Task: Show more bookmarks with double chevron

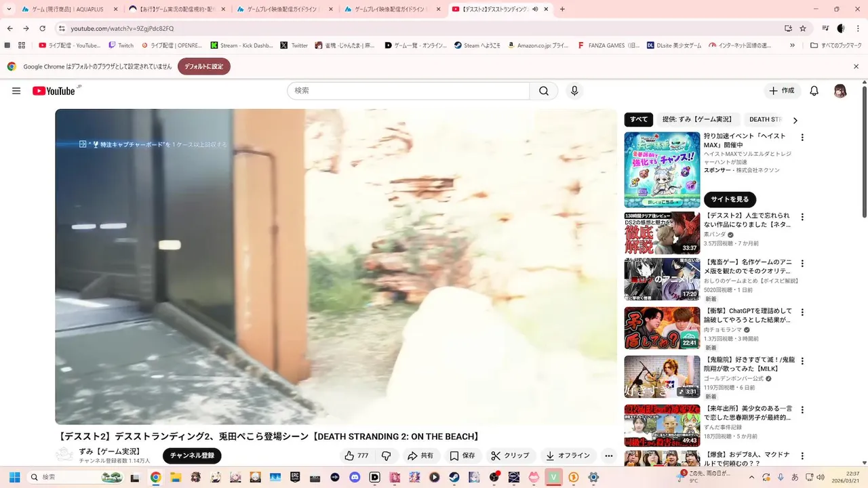Action: click(x=792, y=45)
